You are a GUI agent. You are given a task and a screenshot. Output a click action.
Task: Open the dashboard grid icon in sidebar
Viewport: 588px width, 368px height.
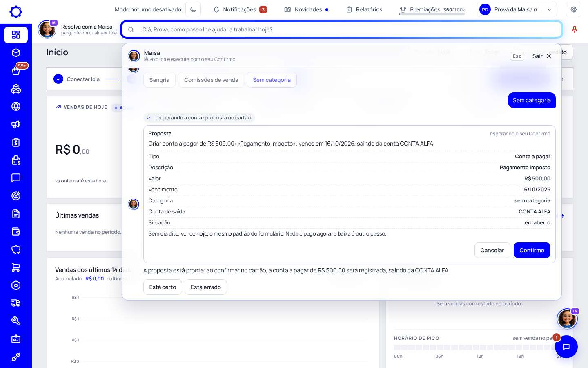(16, 35)
